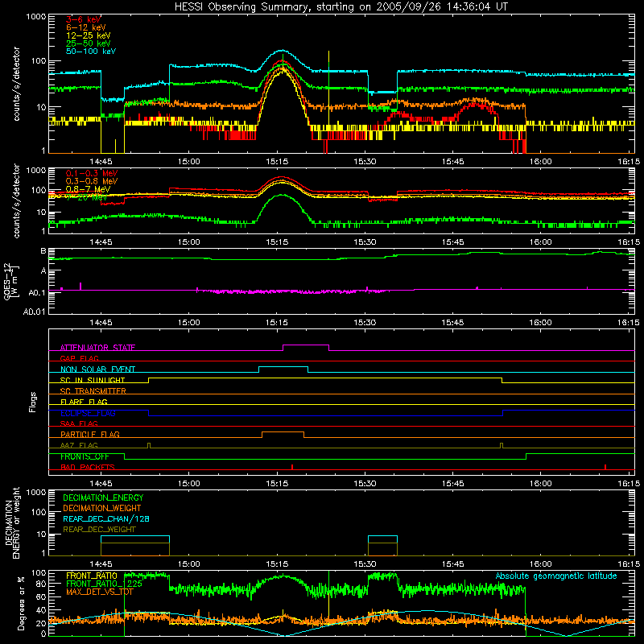Select the FRONT_RATIO legend label

pyautogui.click(x=91, y=576)
